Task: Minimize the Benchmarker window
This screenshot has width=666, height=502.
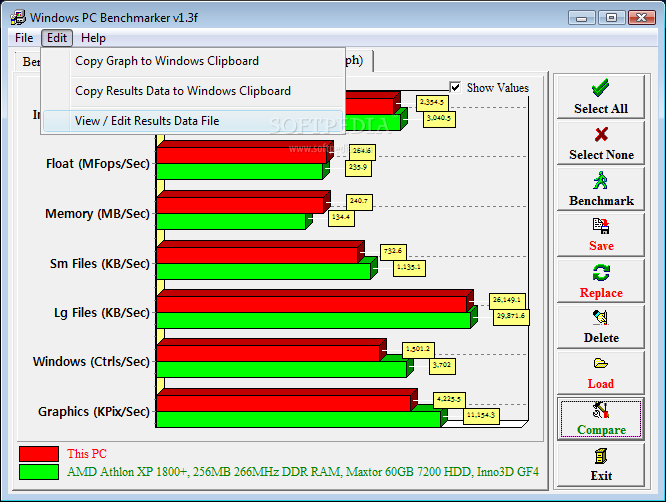Action: (581, 18)
